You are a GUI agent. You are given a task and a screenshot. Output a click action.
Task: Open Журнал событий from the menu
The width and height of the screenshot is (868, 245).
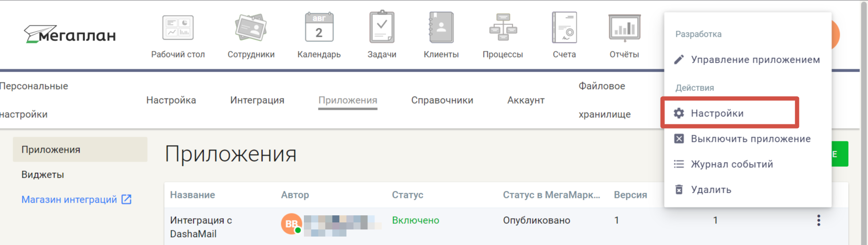pyautogui.click(x=732, y=164)
